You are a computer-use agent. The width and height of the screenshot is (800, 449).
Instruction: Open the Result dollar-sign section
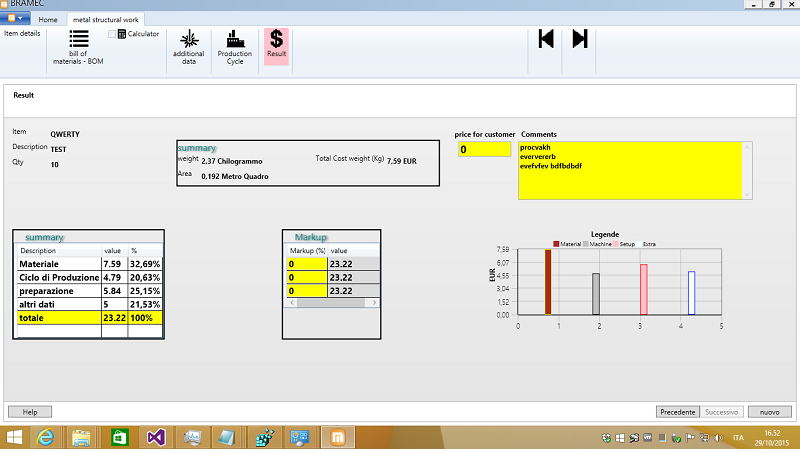tap(277, 46)
